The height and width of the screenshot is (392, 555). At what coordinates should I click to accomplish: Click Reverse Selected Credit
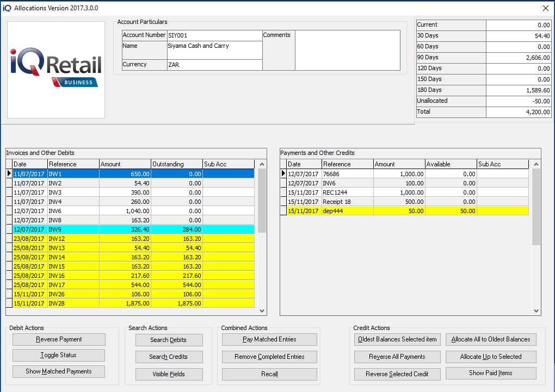tap(397, 374)
